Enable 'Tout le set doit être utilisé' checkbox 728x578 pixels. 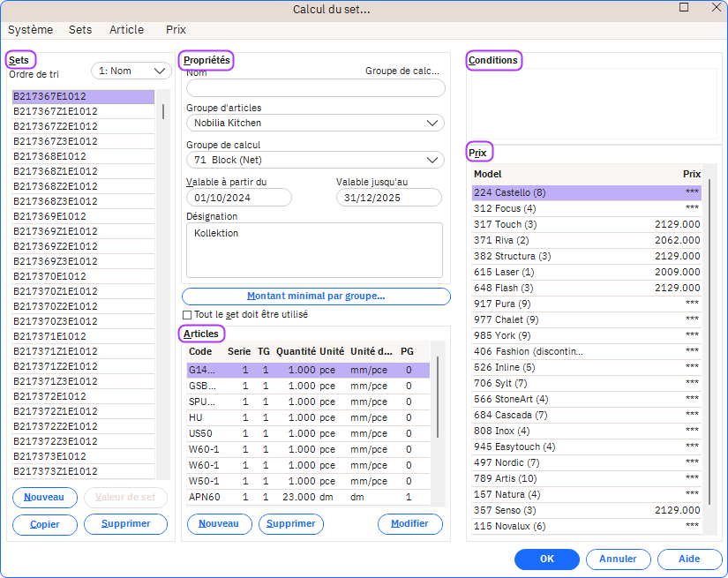point(186,314)
